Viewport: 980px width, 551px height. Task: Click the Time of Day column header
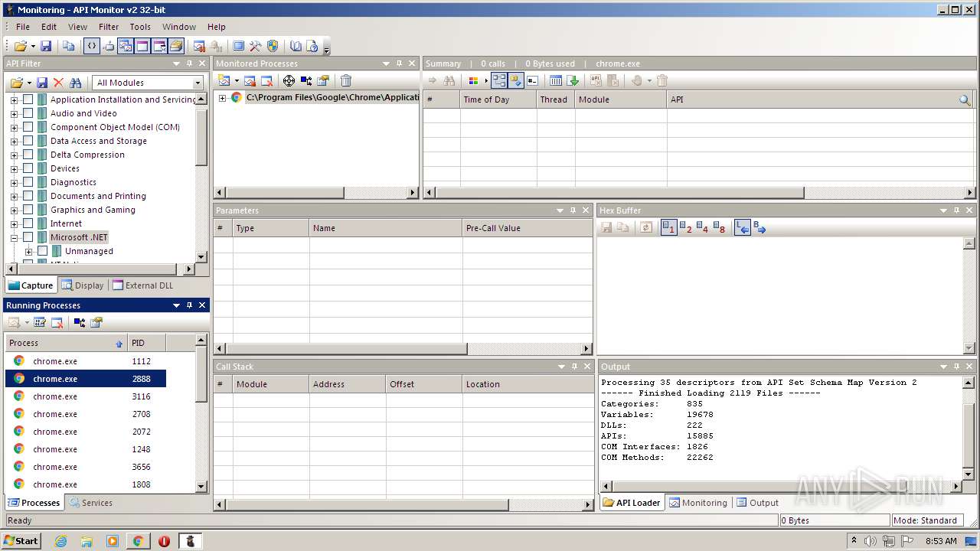(x=498, y=99)
